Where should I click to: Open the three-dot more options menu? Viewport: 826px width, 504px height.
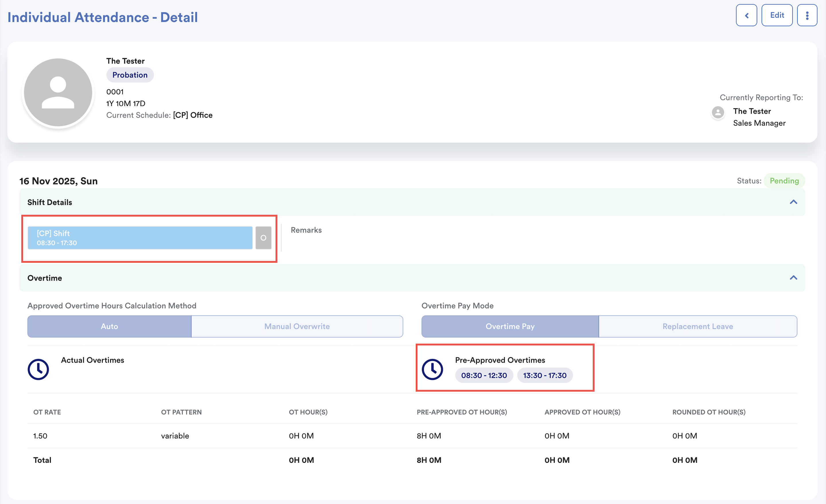pos(807,15)
